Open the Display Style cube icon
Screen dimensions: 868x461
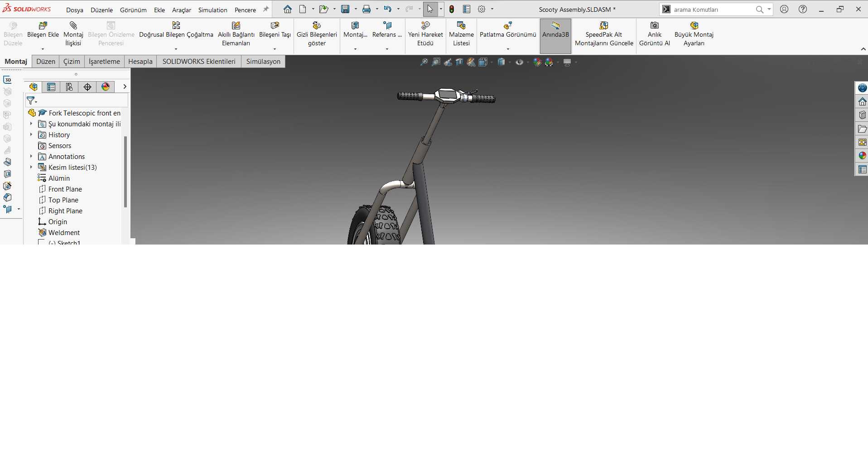(x=501, y=62)
